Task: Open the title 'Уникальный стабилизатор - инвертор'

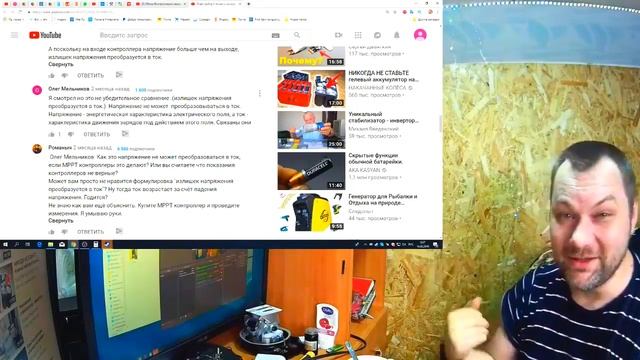Action: click(383, 118)
